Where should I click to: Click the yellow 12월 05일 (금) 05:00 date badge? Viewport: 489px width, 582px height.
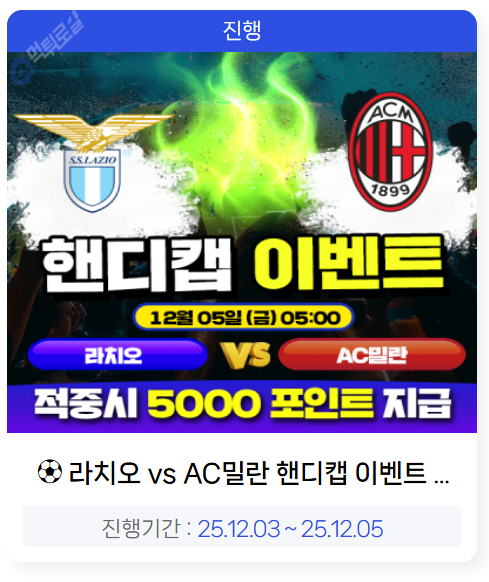(x=244, y=318)
